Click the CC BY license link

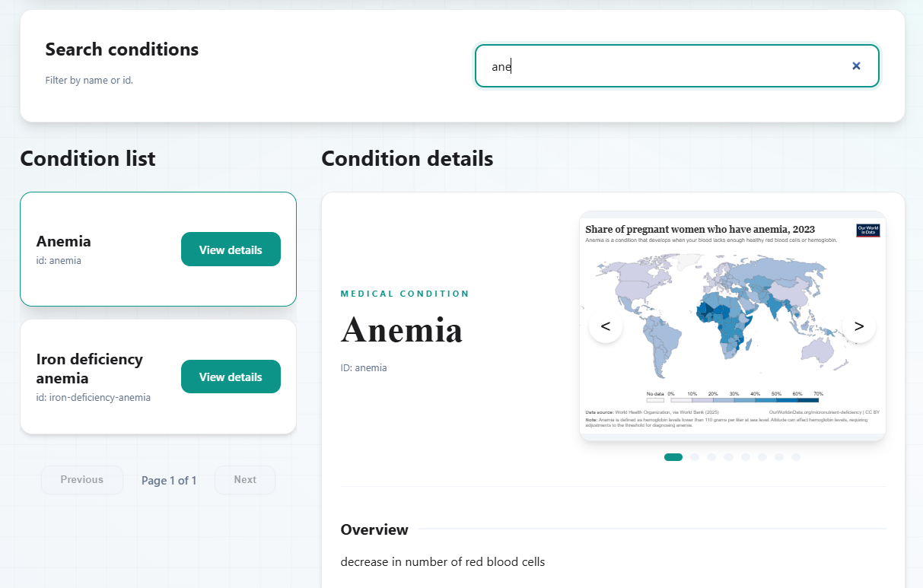tap(872, 412)
